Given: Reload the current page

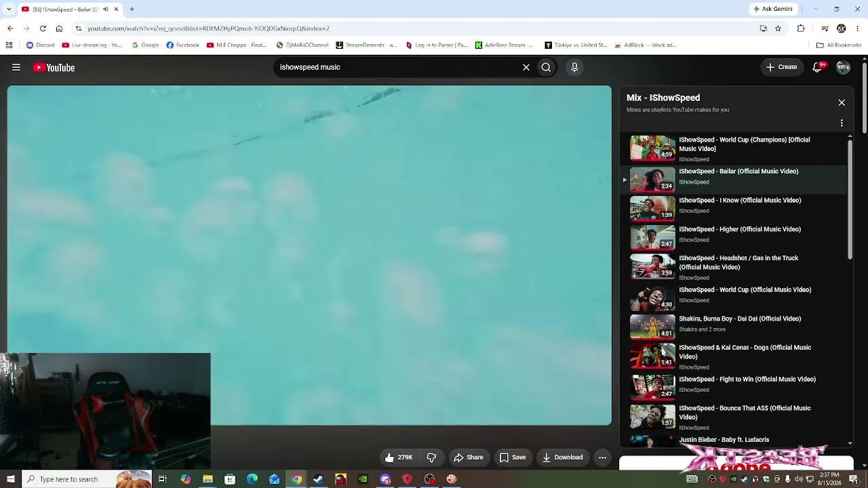Looking at the screenshot, I should (x=43, y=28).
